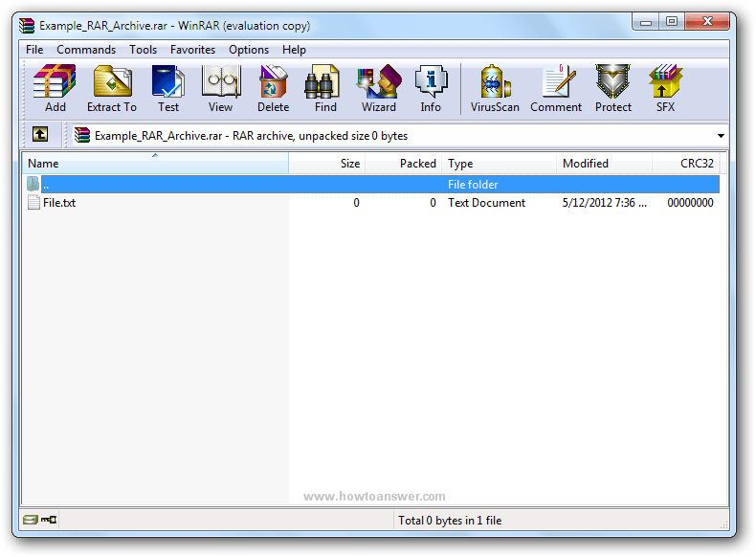Click the Add toolbar icon
The height and width of the screenshot is (557, 756).
coord(55,89)
